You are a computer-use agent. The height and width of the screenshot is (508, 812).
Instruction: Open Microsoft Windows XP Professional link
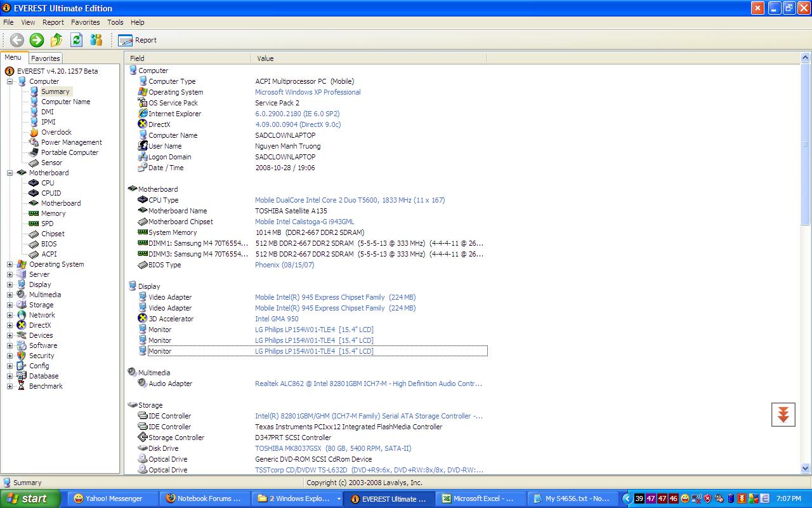point(308,92)
